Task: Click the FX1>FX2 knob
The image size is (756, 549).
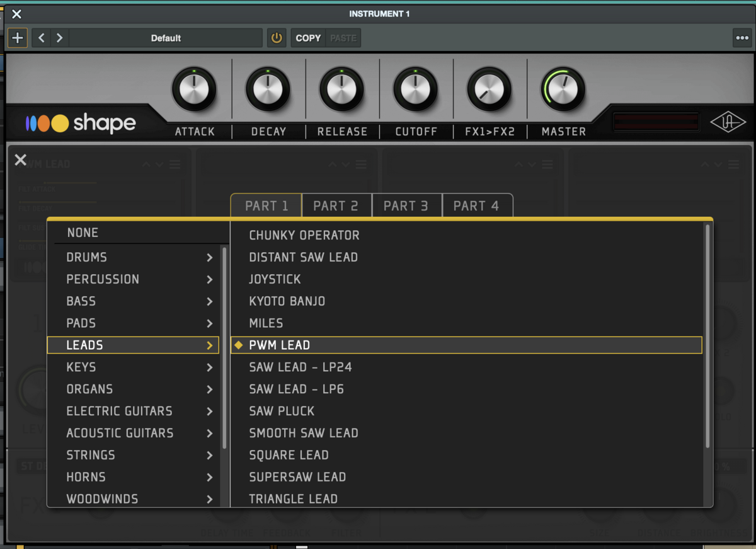Action: [x=490, y=90]
